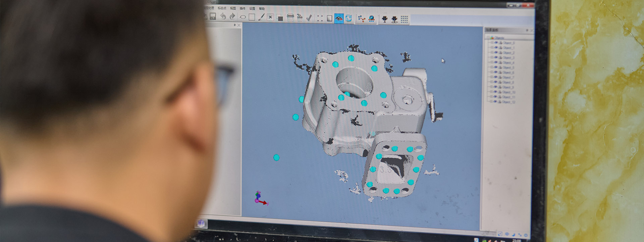Open the 视图 menu
The height and width of the screenshot is (242, 644).
[233, 8]
